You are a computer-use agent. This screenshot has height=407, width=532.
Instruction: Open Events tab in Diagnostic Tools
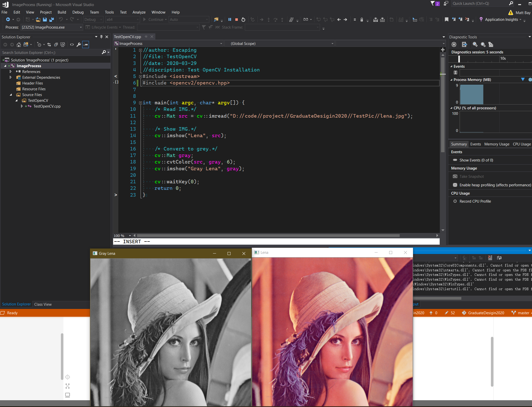[x=475, y=144]
